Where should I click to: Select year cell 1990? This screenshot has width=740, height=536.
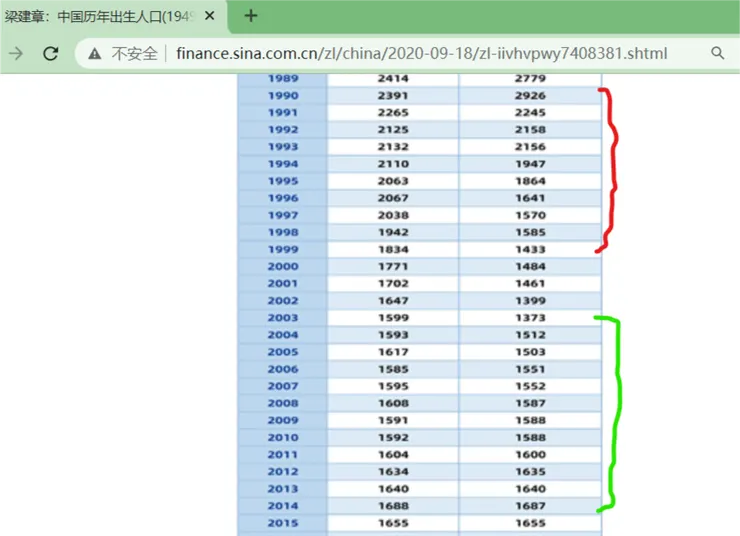[x=283, y=96]
